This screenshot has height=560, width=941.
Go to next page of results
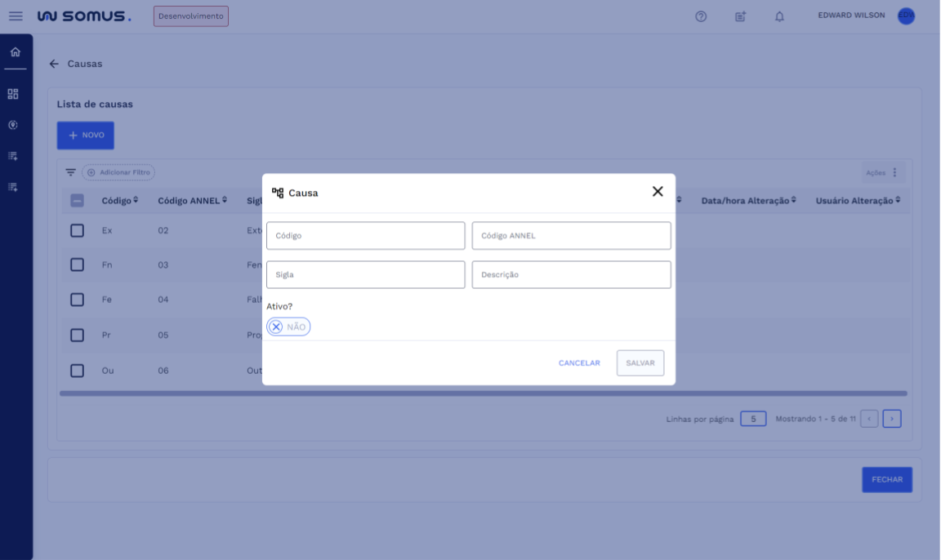coord(892,419)
